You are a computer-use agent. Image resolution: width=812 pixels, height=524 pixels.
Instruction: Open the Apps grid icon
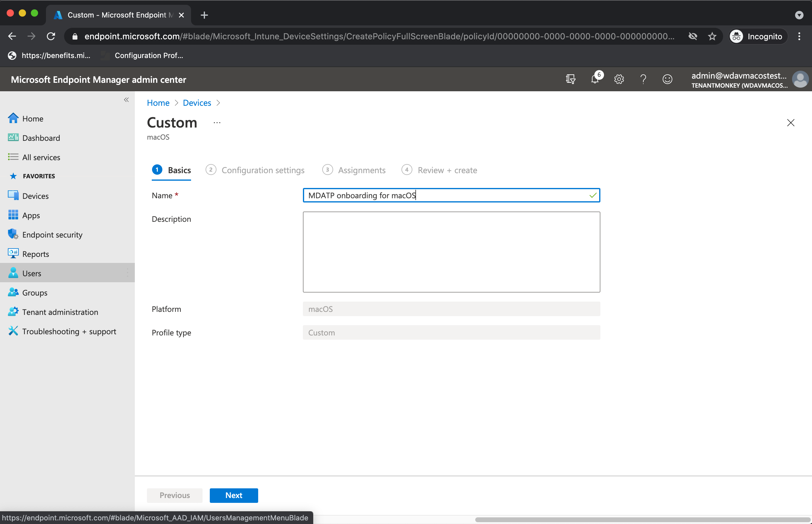point(13,215)
